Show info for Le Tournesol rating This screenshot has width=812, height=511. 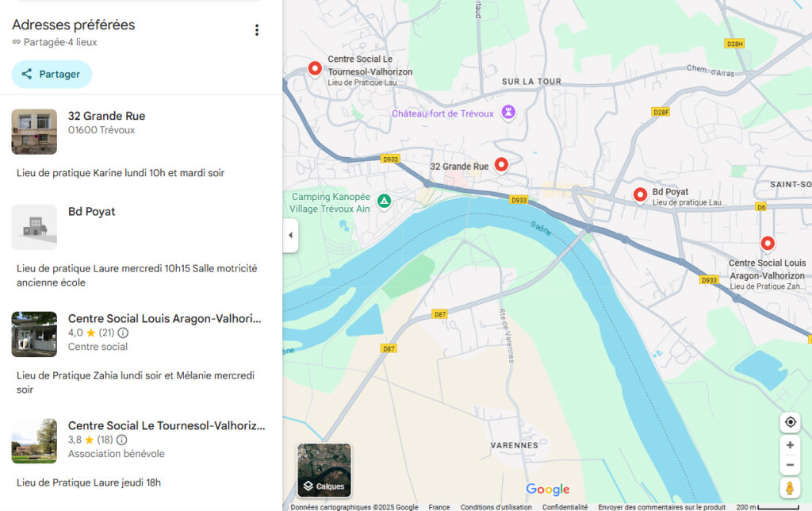point(122,440)
